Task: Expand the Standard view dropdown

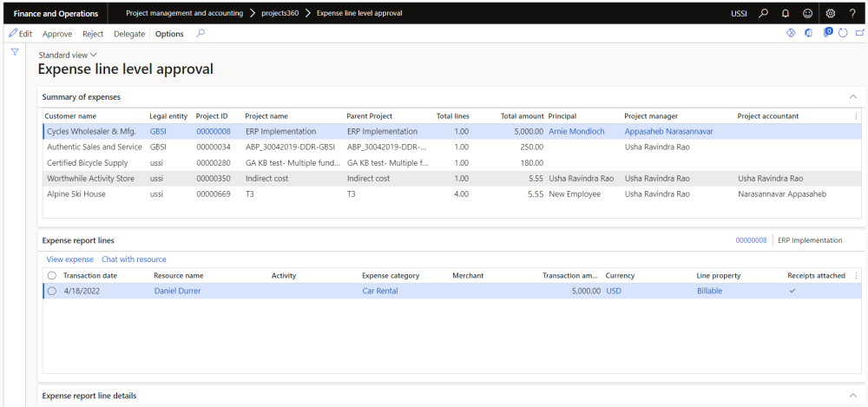Action: point(68,55)
